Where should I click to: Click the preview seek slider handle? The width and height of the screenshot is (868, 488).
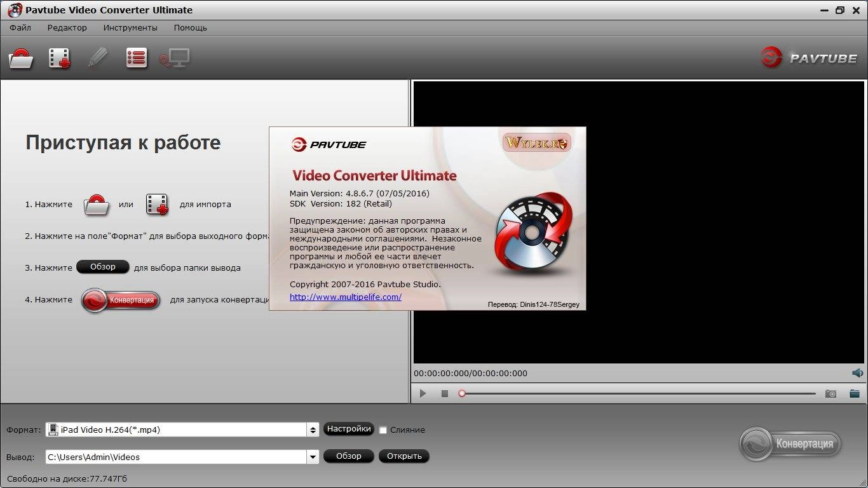coord(462,394)
